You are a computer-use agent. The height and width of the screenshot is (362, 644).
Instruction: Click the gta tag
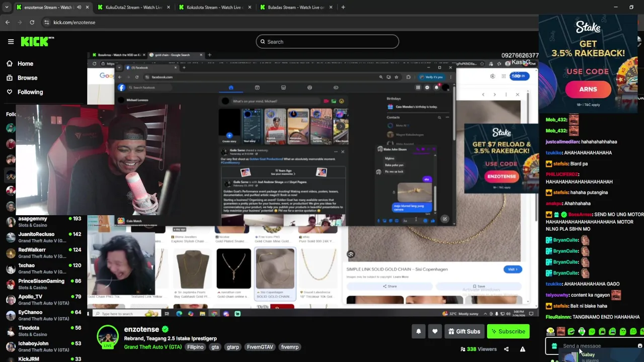[215, 347]
